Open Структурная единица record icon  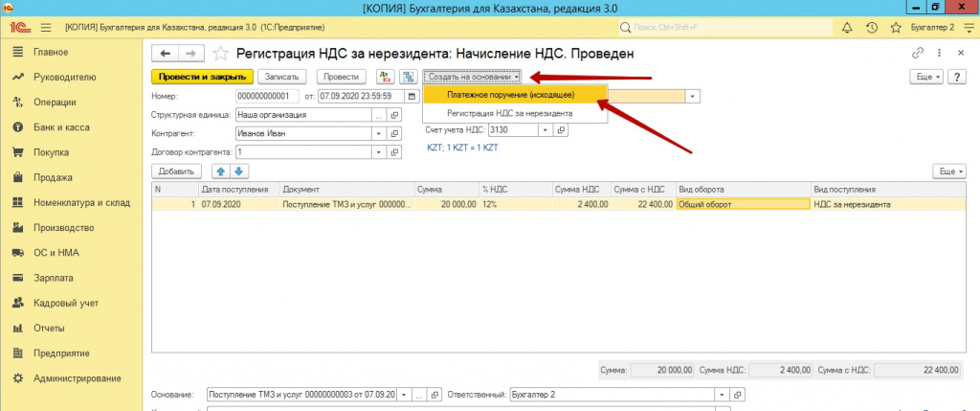tap(394, 115)
